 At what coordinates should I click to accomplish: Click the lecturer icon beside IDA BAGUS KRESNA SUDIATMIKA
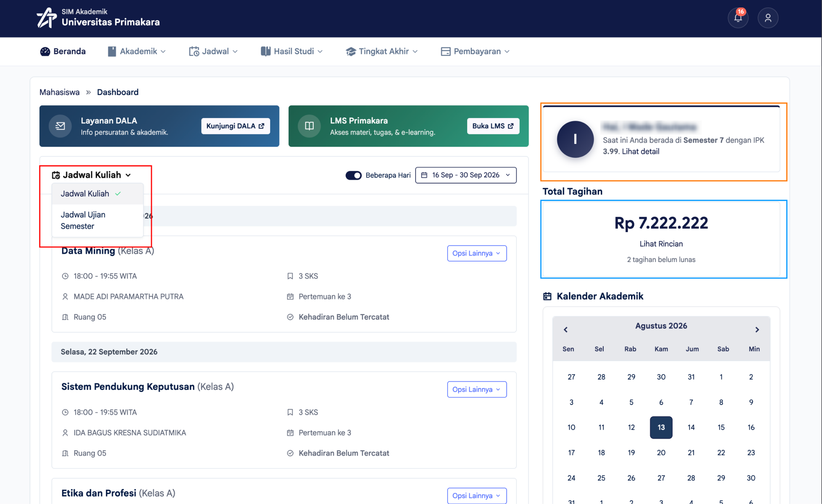(x=65, y=433)
